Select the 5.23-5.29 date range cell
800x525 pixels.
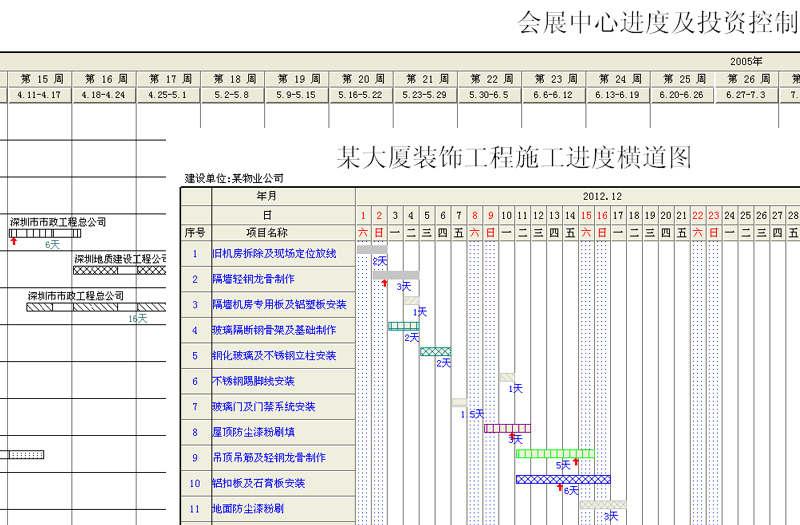pyautogui.click(x=426, y=95)
